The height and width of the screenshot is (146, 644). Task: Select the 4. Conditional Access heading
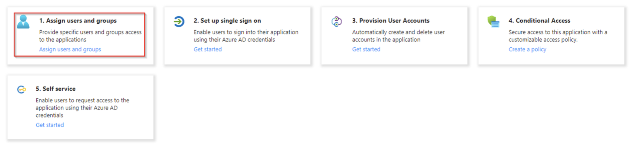[x=539, y=21]
